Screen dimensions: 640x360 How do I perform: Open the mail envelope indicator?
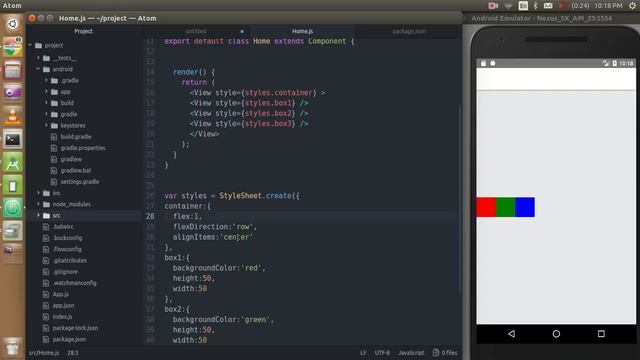[x=548, y=6]
